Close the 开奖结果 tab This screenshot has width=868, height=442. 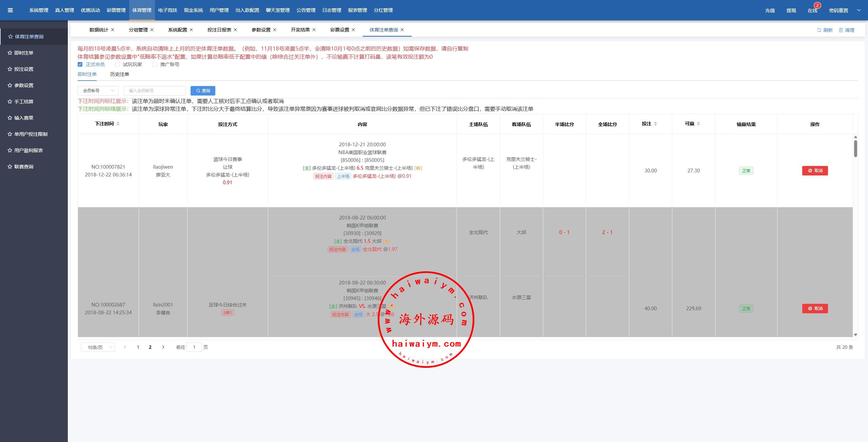point(314,30)
